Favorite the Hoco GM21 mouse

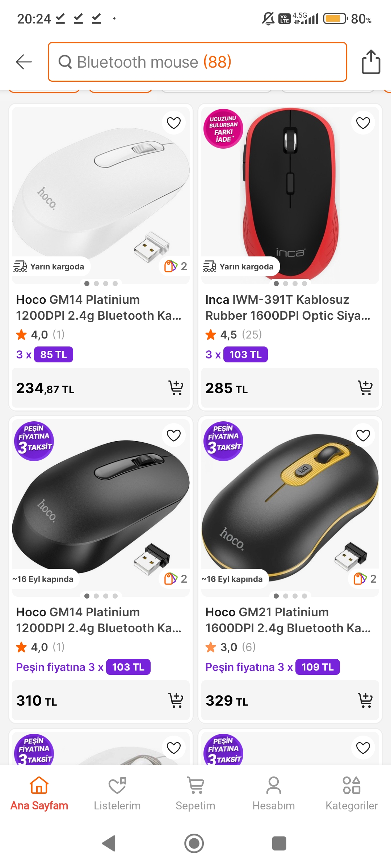363,435
